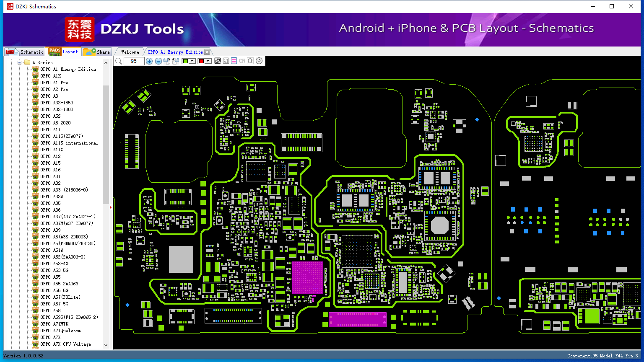
Task: Zoom out with the blue minus button
Action: point(158,61)
